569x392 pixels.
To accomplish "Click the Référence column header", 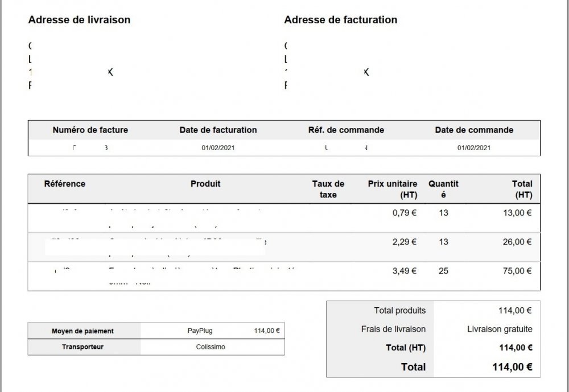I will [65, 184].
